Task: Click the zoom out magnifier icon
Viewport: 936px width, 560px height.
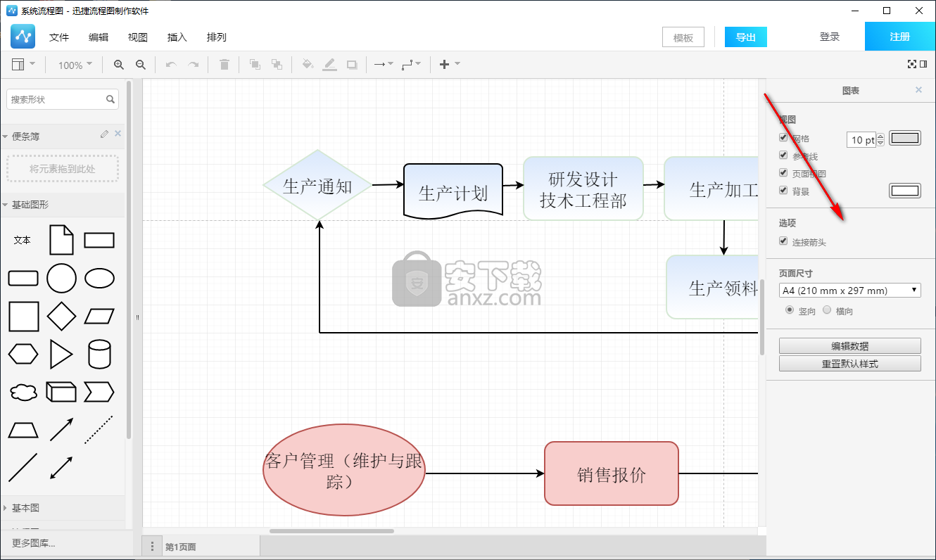Action: click(x=141, y=65)
